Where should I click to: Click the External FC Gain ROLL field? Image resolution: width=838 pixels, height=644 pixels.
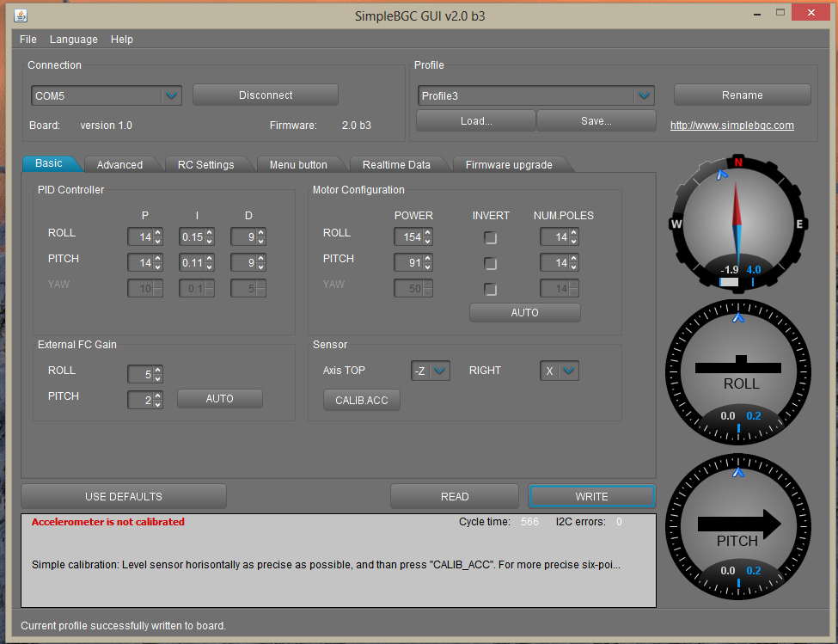(x=141, y=374)
